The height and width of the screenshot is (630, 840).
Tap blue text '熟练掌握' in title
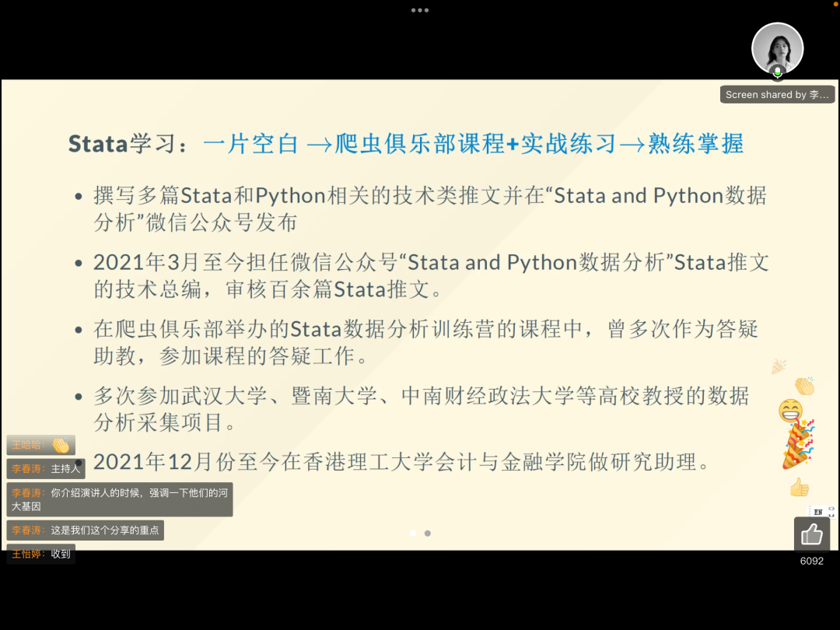[696, 144]
